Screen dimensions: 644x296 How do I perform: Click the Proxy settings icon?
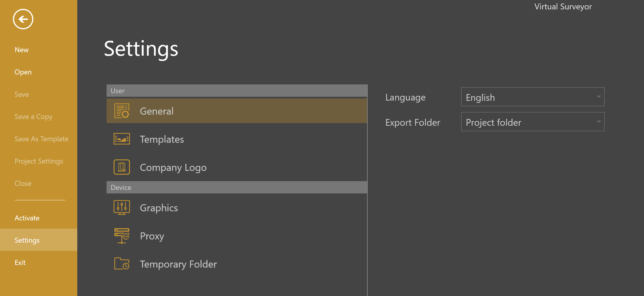(122, 236)
